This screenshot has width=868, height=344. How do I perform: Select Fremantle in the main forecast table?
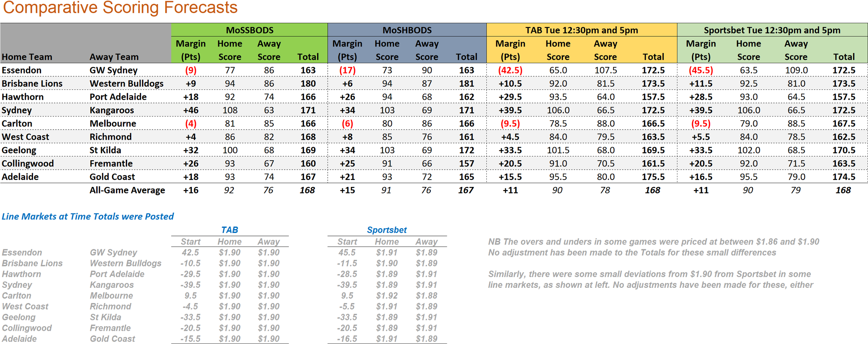tap(111, 163)
